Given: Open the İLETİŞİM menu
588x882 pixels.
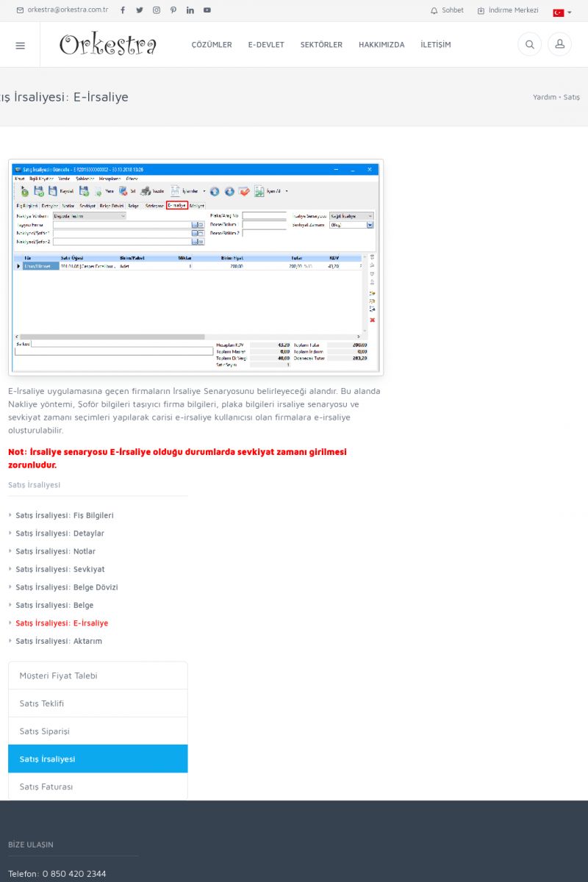Looking at the screenshot, I should point(436,45).
